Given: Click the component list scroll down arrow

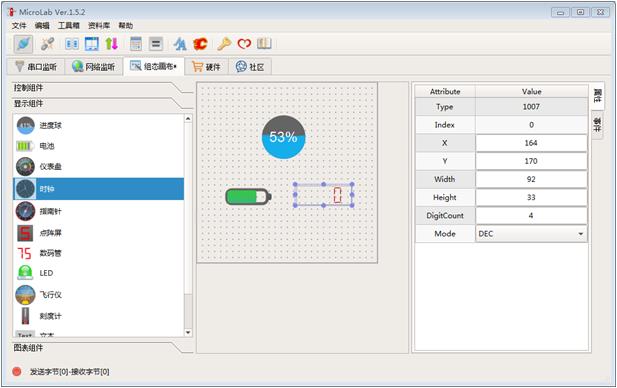Looking at the screenshot, I should click(x=188, y=333).
